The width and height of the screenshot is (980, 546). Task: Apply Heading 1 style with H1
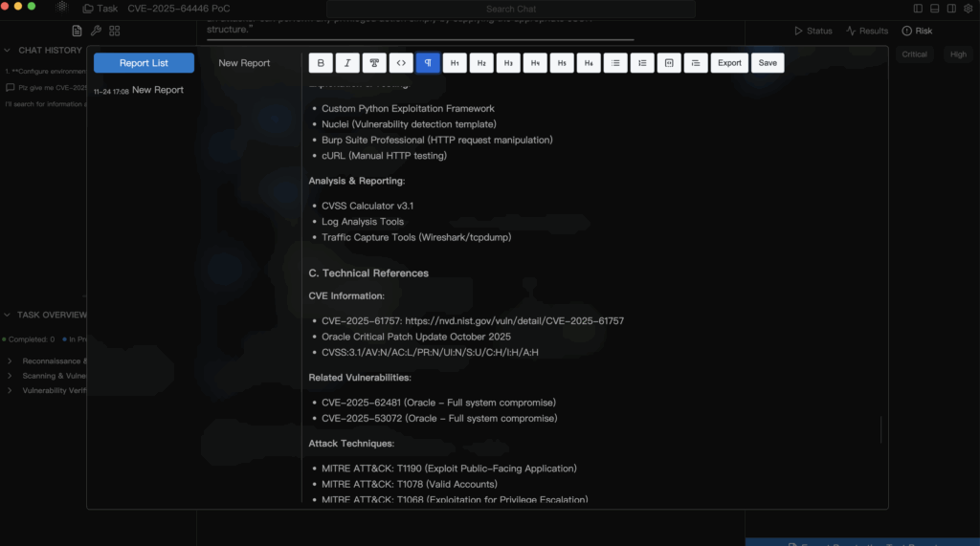(x=455, y=63)
